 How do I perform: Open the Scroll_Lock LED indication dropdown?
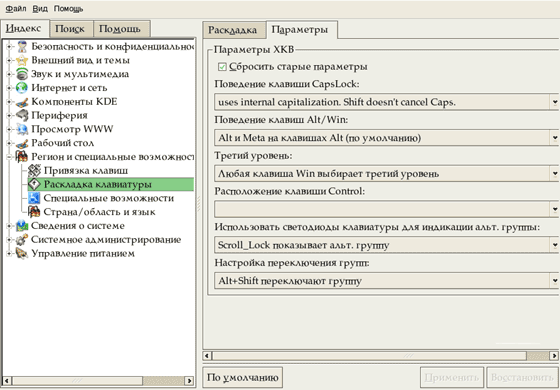(x=386, y=245)
